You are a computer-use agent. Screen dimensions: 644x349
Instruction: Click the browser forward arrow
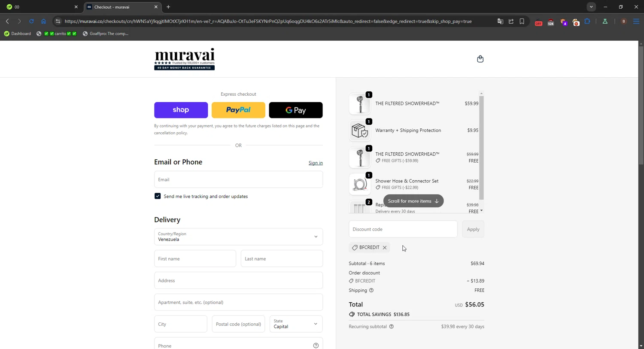(x=19, y=21)
